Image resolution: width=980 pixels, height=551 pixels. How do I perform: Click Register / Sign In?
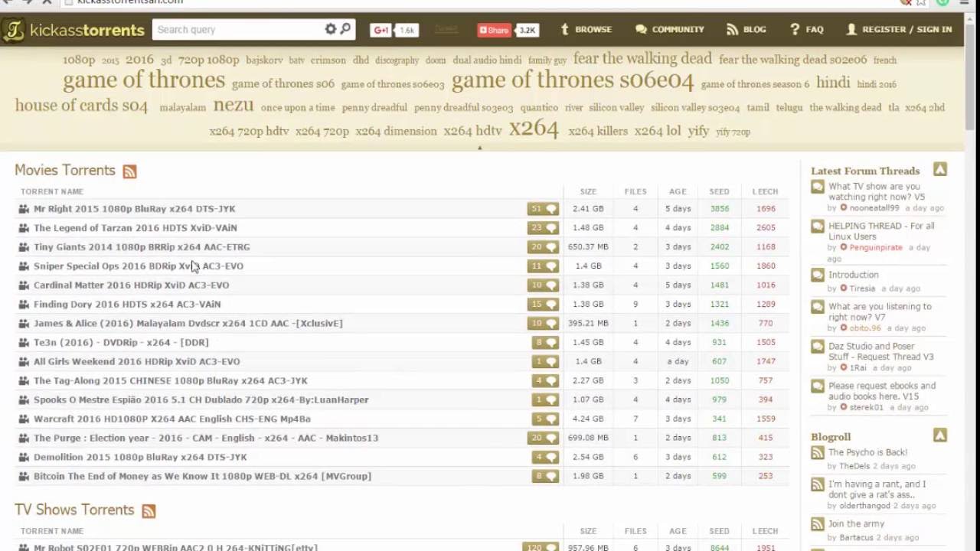[x=899, y=29]
